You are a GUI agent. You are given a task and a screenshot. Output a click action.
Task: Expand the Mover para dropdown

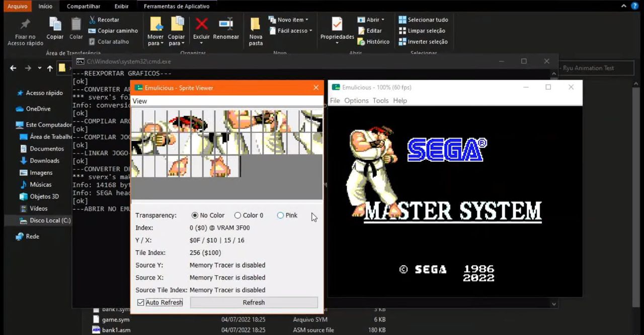(155, 43)
